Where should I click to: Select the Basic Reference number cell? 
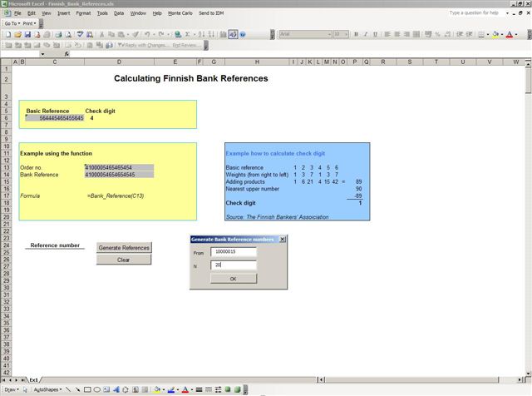[55, 118]
